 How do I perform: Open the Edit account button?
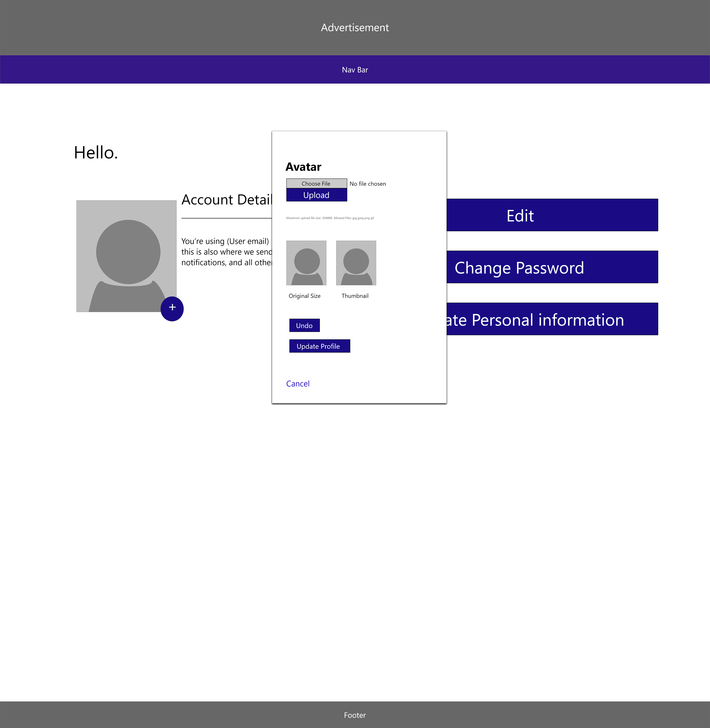click(552, 215)
